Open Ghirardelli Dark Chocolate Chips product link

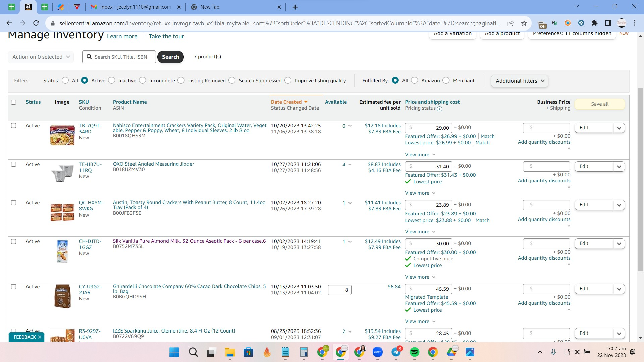point(189,289)
